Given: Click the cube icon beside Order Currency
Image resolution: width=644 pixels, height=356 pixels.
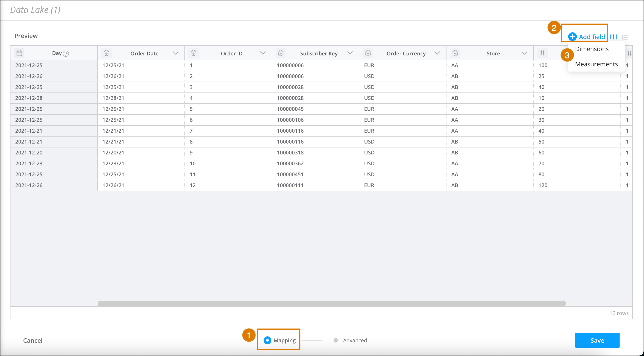Looking at the screenshot, I should [368, 53].
